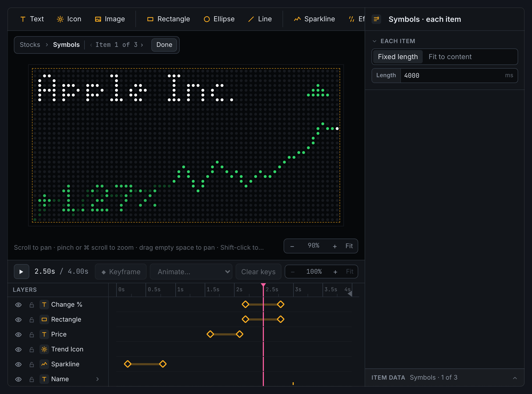Hide the Rectangle layer
Image resolution: width=532 pixels, height=394 pixels.
[18, 320]
